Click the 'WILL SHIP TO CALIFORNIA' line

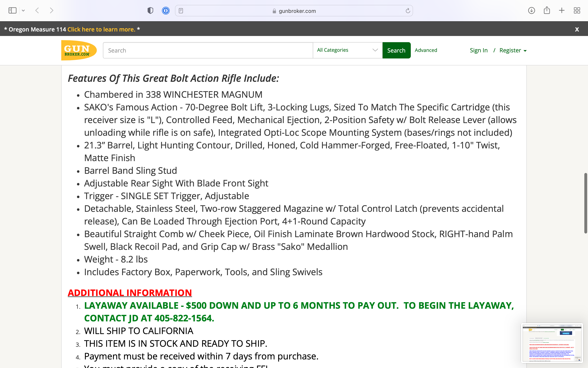pyautogui.click(x=138, y=331)
